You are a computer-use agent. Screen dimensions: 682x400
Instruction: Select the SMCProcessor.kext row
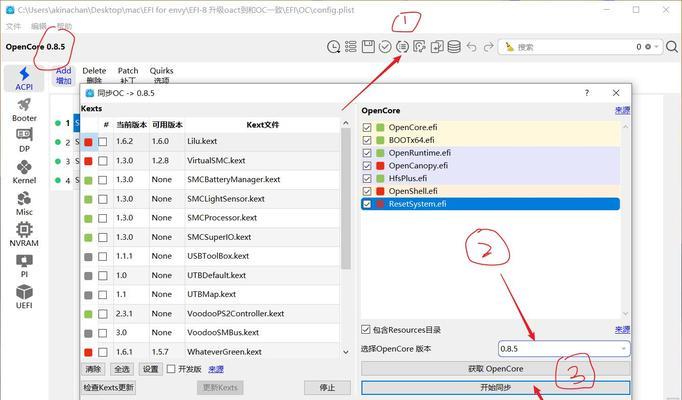pos(210,218)
